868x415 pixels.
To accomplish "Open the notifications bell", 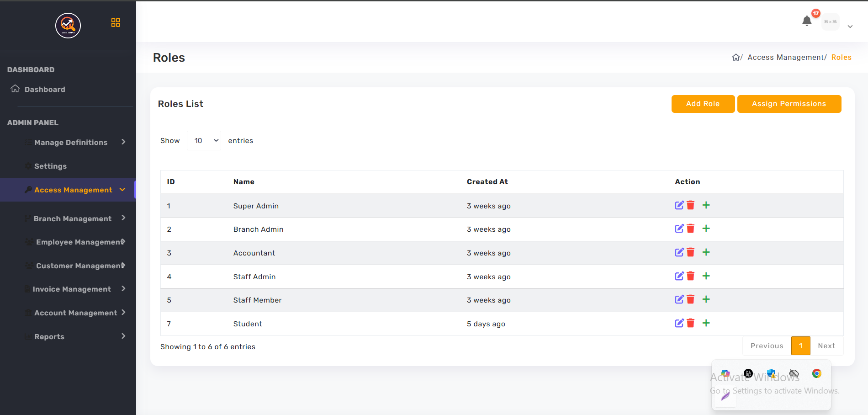I will point(807,21).
